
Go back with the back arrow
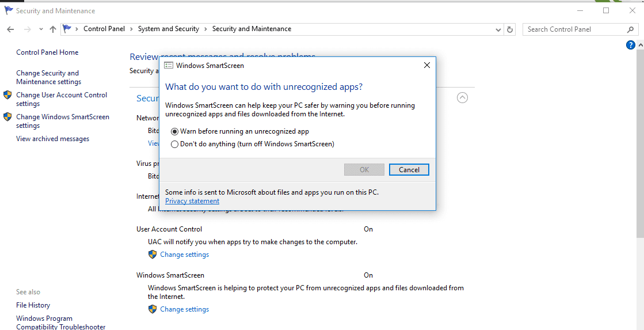[11, 29]
